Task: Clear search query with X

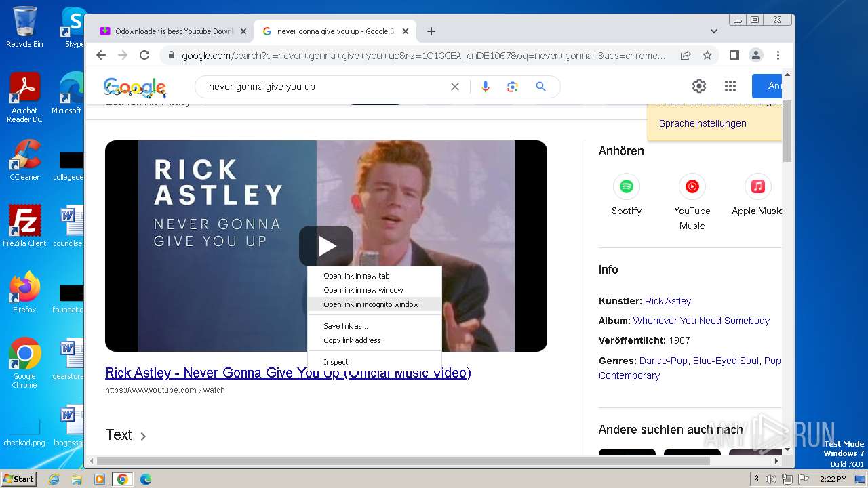Action: [x=455, y=87]
